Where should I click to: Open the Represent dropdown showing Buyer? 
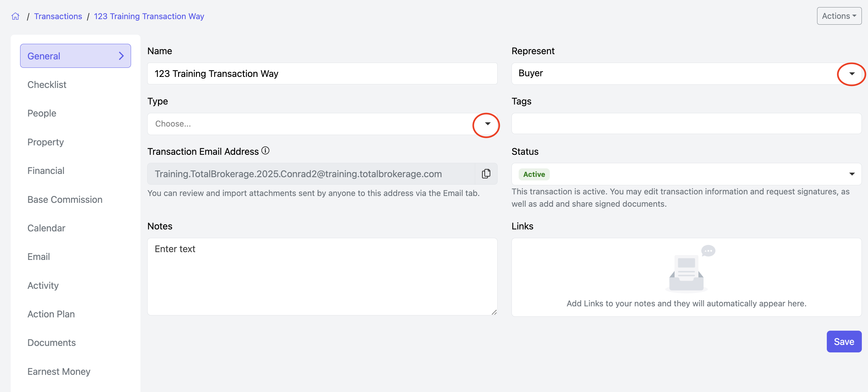tap(851, 74)
